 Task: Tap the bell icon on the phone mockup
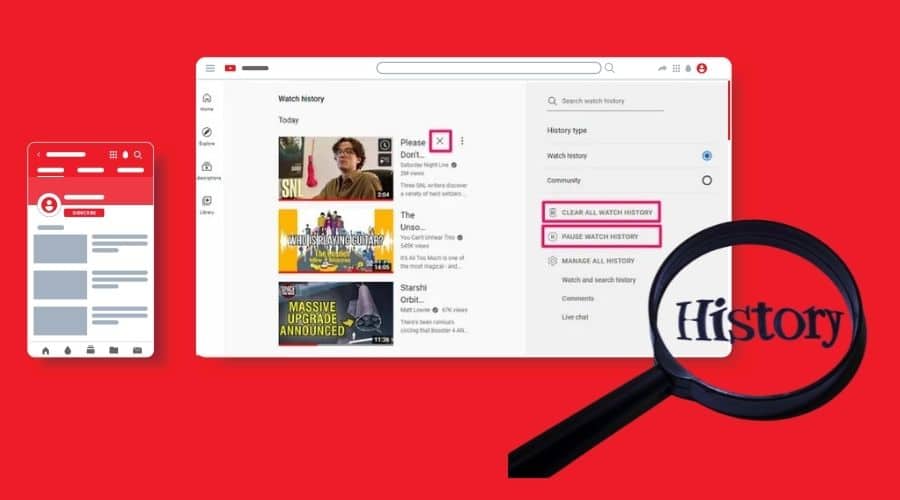tap(125, 154)
